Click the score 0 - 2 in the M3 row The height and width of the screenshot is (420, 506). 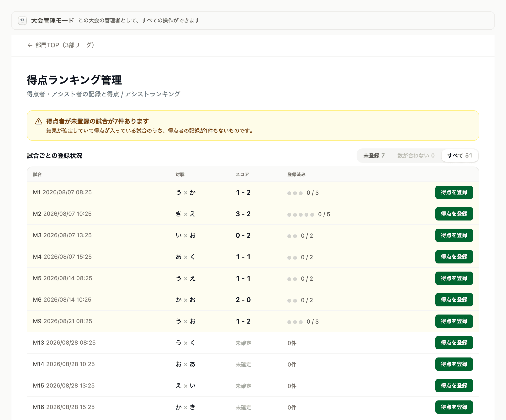(x=243, y=236)
